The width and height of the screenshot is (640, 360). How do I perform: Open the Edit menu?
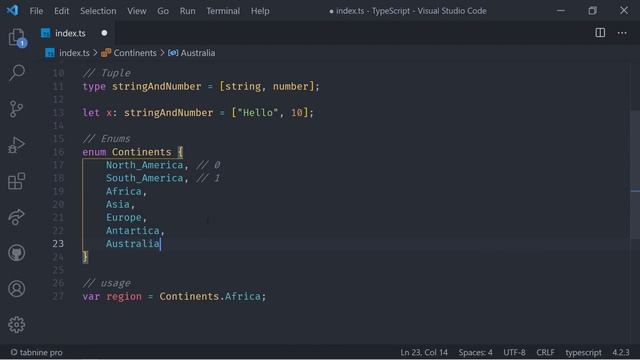tap(62, 11)
